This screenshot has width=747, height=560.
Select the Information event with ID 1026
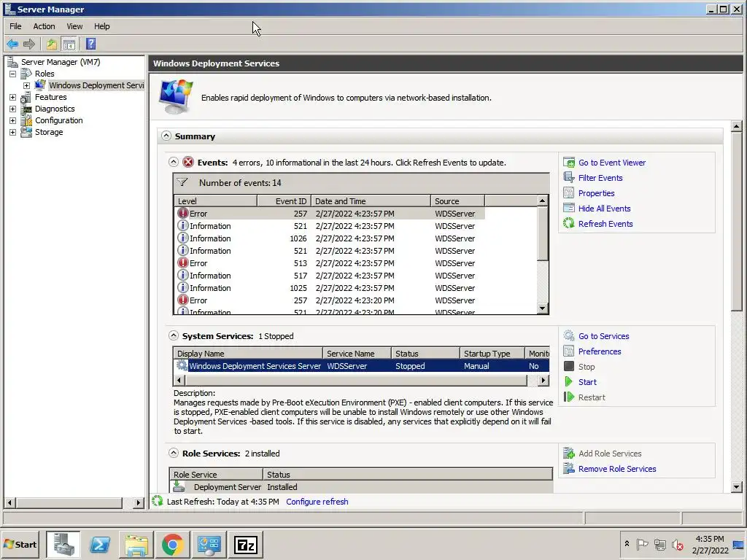[330, 238]
